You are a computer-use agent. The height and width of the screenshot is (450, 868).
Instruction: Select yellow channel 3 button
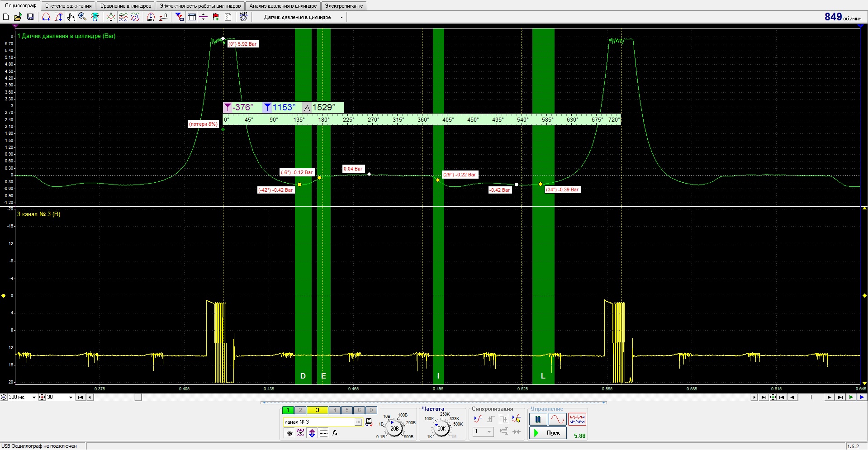coord(317,410)
